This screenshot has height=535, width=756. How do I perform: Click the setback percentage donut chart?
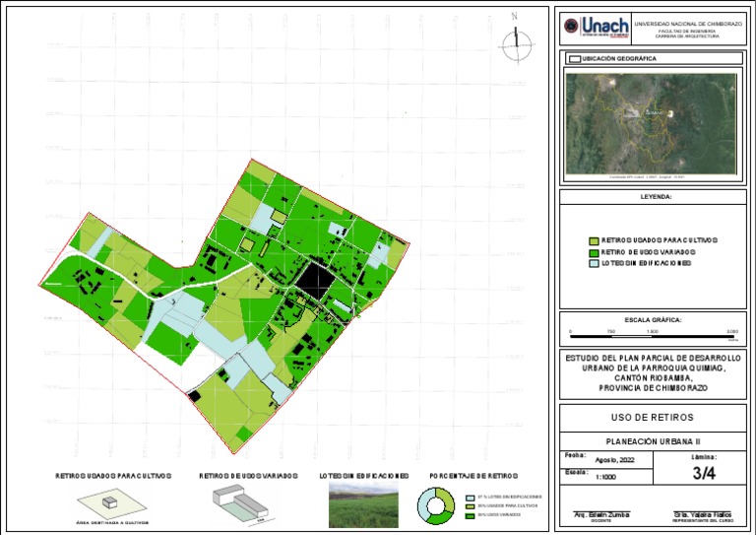(x=436, y=504)
